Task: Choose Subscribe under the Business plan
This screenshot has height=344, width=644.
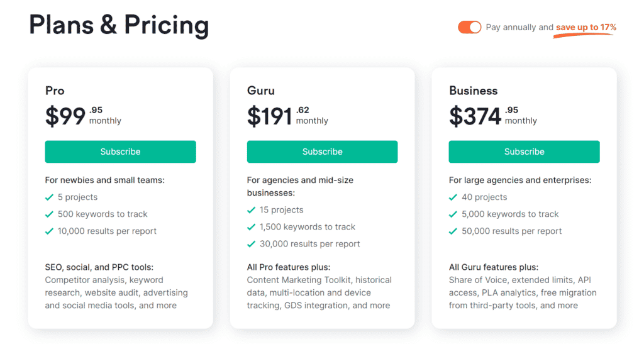Action: [x=524, y=152]
